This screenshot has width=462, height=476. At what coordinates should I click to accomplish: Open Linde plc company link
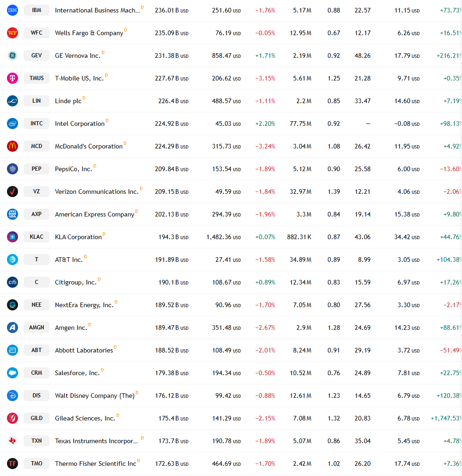(68, 101)
